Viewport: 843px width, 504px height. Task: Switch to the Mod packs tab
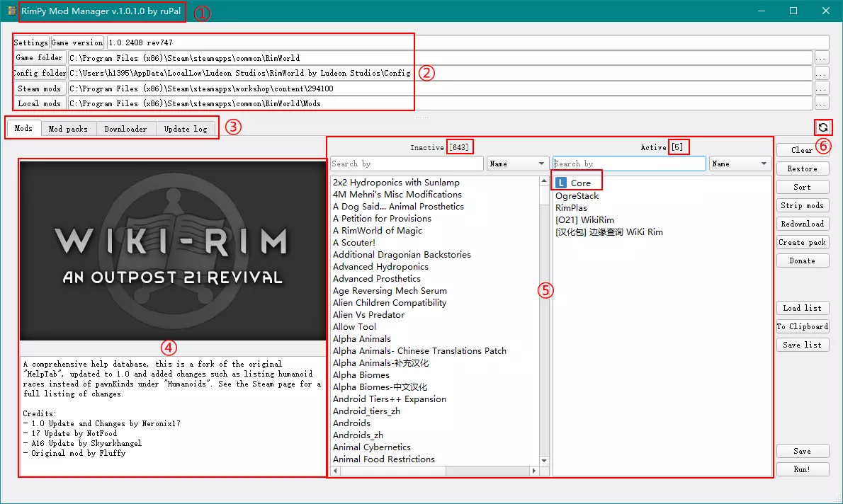(68, 129)
